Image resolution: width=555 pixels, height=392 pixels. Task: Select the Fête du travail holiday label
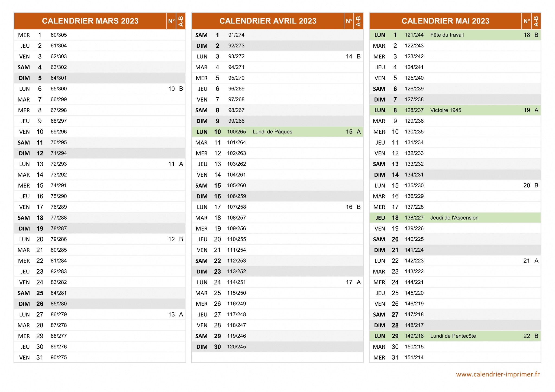coord(447,35)
